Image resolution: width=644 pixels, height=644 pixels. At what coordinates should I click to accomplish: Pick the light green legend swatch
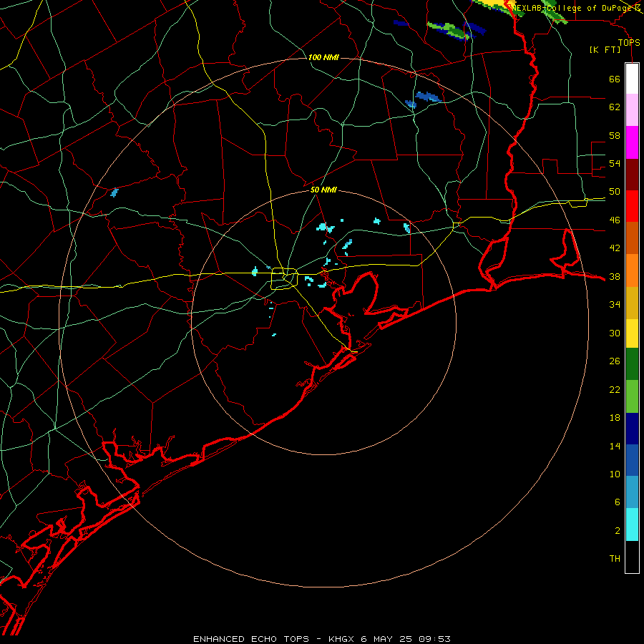pyautogui.click(x=632, y=396)
